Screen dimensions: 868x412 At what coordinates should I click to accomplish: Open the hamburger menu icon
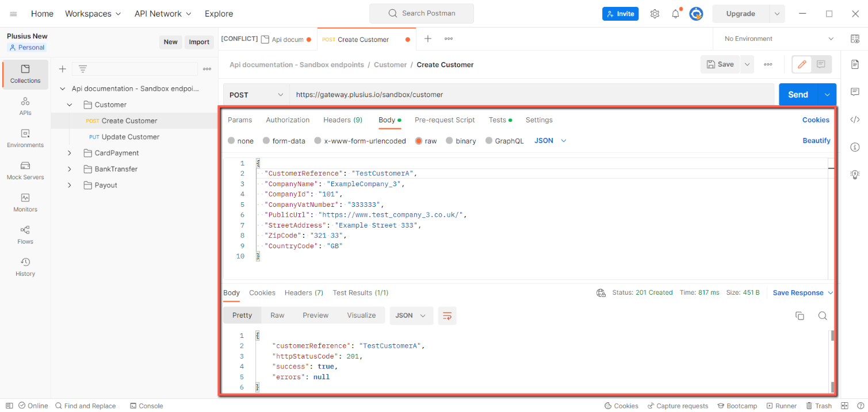pos(13,14)
